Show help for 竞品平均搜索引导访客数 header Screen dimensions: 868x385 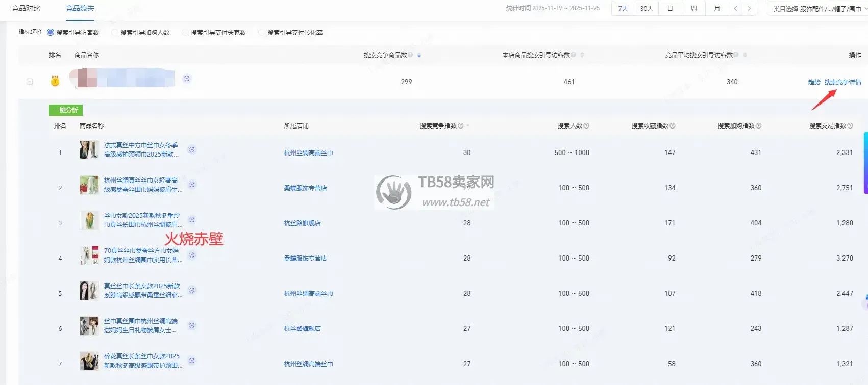[x=736, y=55]
